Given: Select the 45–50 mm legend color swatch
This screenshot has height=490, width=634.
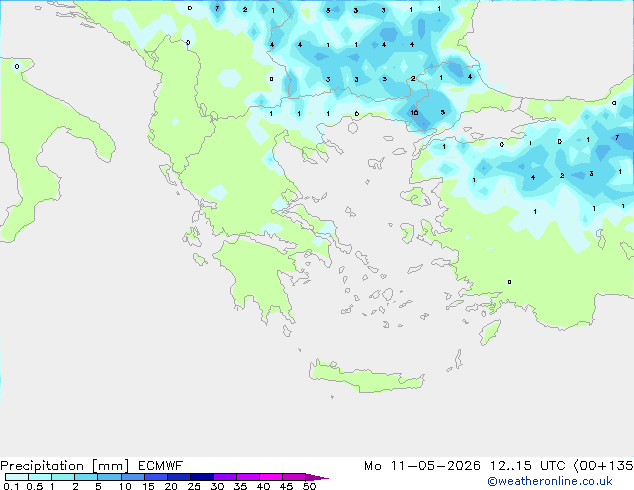Looking at the screenshot, I should pyautogui.click(x=294, y=477).
